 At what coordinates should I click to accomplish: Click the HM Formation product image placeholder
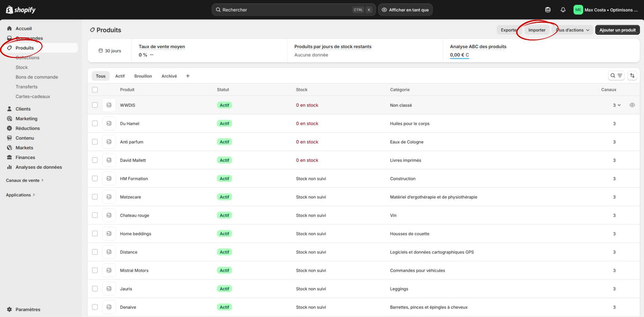pos(109,178)
